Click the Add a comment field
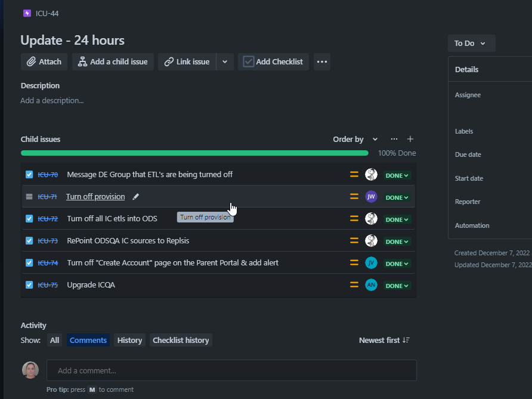 coord(231,370)
